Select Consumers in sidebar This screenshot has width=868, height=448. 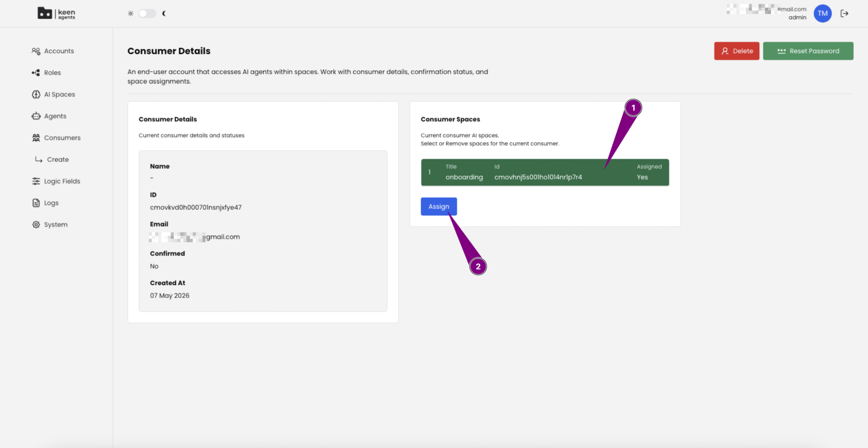(x=62, y=138)
